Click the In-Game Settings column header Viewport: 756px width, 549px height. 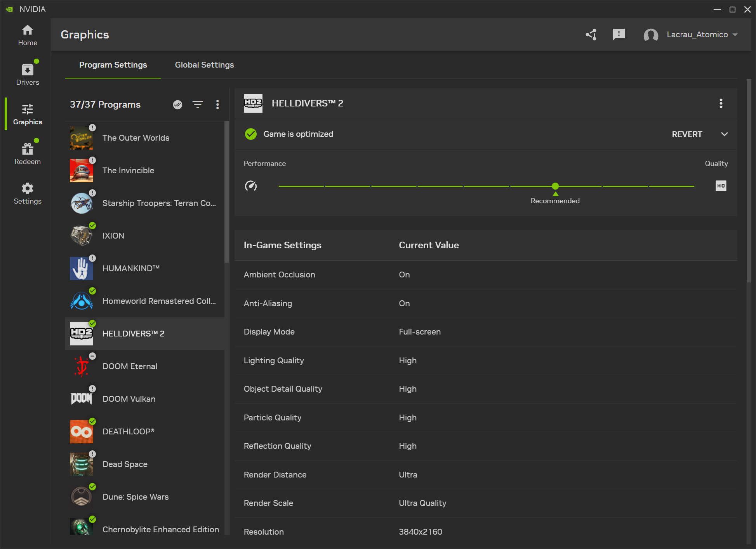[282, 245]
